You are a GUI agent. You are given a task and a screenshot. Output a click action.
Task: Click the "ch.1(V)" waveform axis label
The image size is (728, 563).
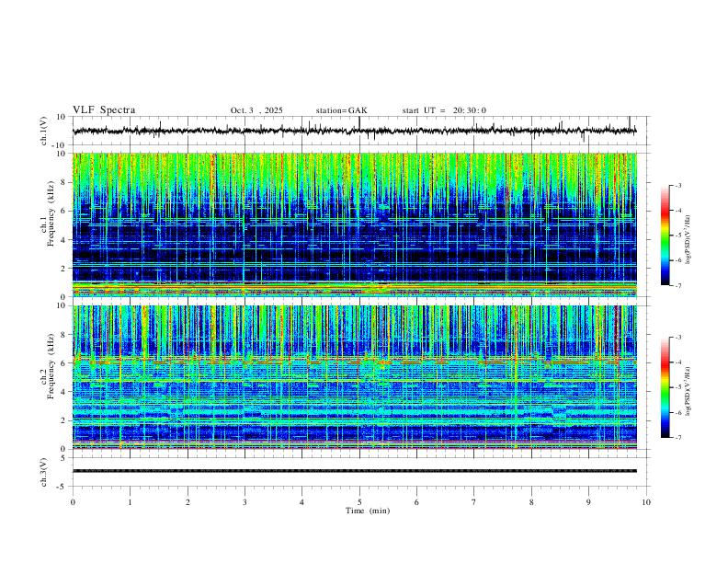[x=44, y=131]
